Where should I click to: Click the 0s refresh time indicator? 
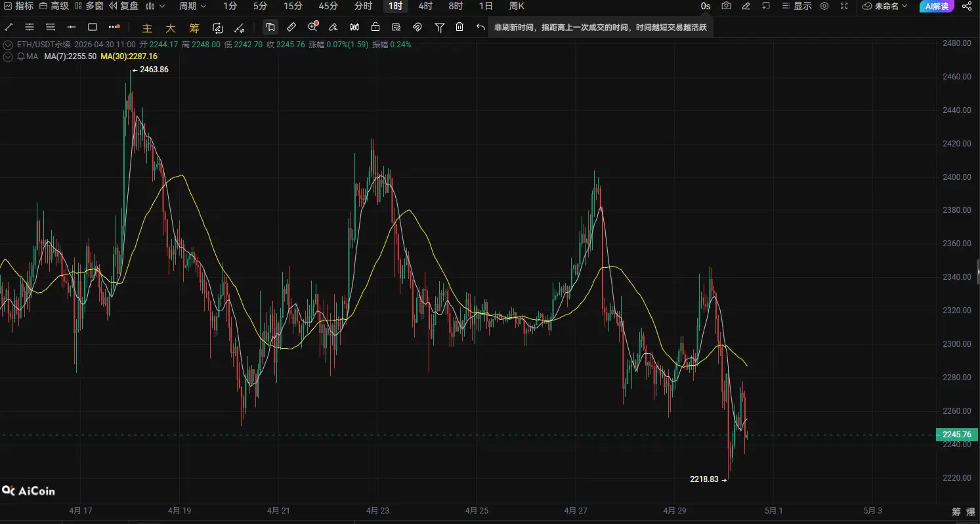(x=706, y=6)
